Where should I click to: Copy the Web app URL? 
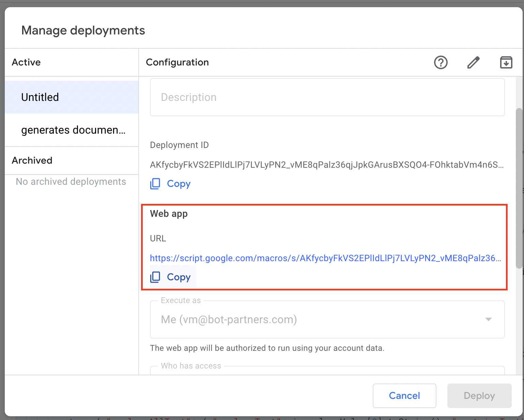point(171,277)
